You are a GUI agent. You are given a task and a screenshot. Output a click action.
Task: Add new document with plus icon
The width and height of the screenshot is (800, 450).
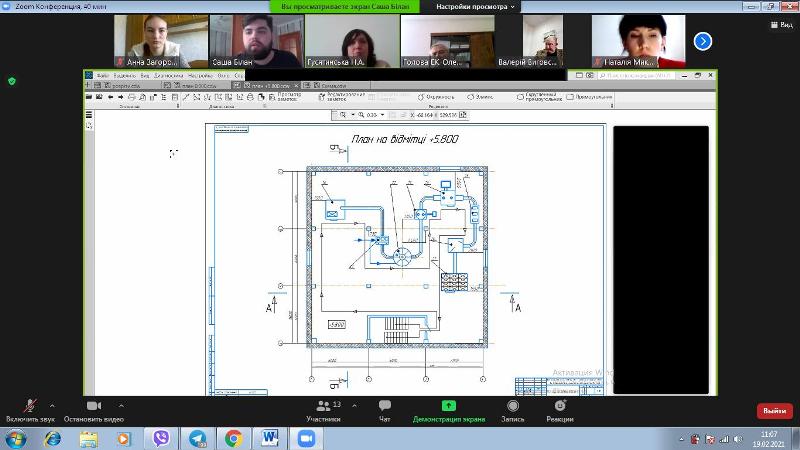[87, 85]
